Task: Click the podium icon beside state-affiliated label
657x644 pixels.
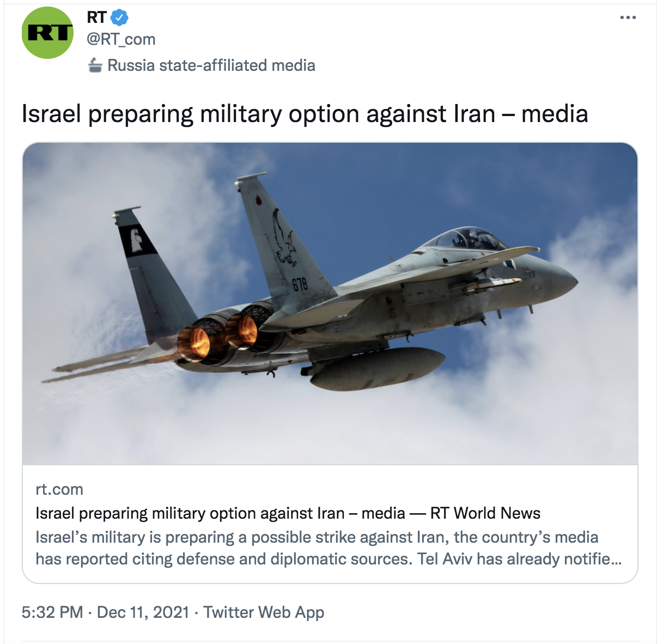Action: click(95, 65)
